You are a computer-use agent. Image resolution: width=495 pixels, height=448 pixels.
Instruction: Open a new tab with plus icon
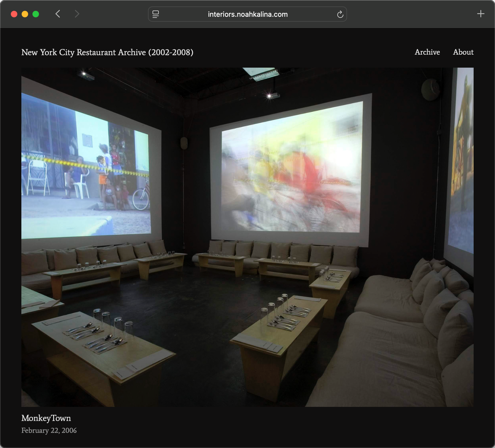(x=481, y=14)
